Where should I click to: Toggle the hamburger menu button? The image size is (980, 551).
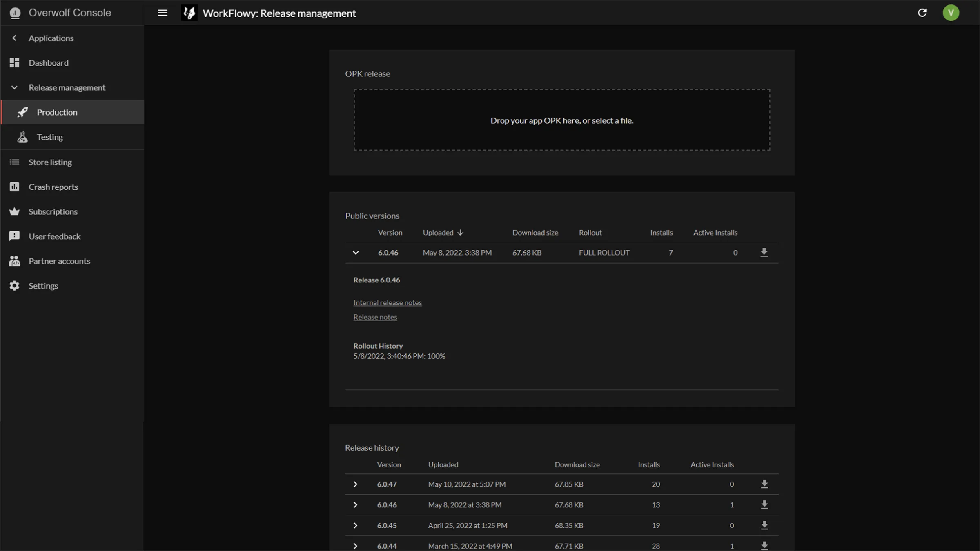(x=163, y=13)
